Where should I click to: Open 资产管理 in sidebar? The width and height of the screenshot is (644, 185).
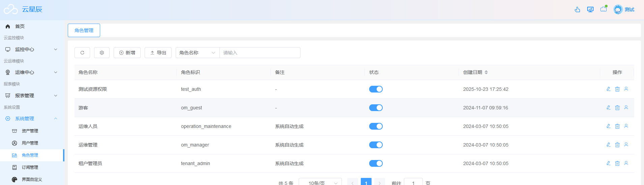pyautogui.click(x=32, y=131)
